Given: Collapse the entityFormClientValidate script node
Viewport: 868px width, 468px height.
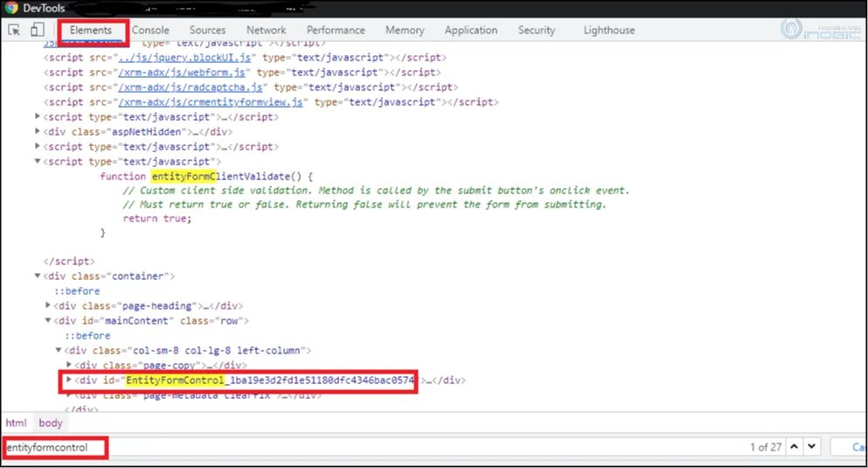Looking at the screenshot, I should tap(38, 162).
